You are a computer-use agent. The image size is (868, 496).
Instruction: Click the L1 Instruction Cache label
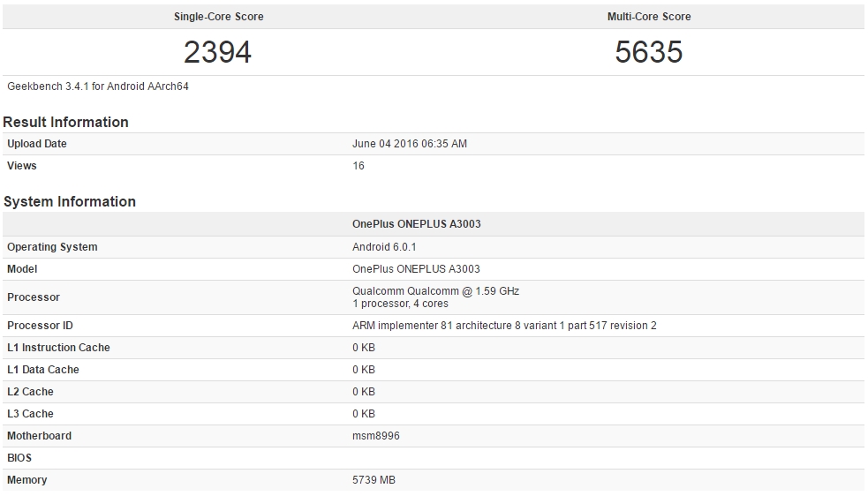point(58,348)
